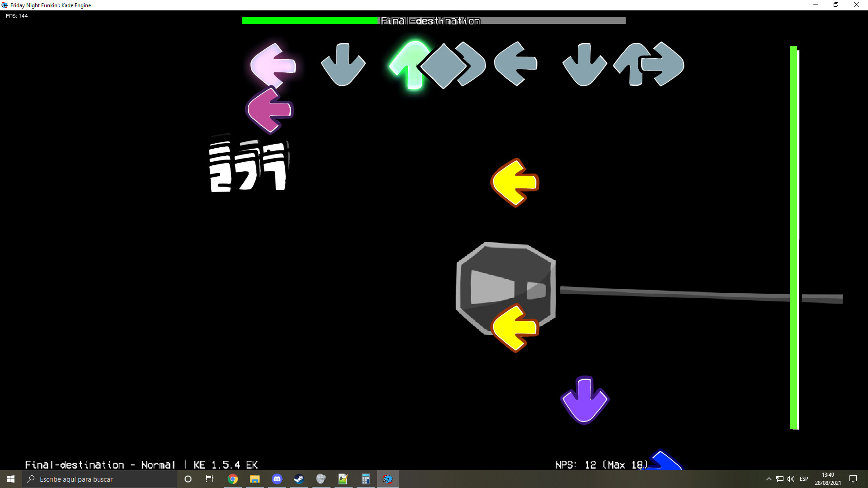
Task: Toggle the system volume in the tray
Action: (790, 479)
